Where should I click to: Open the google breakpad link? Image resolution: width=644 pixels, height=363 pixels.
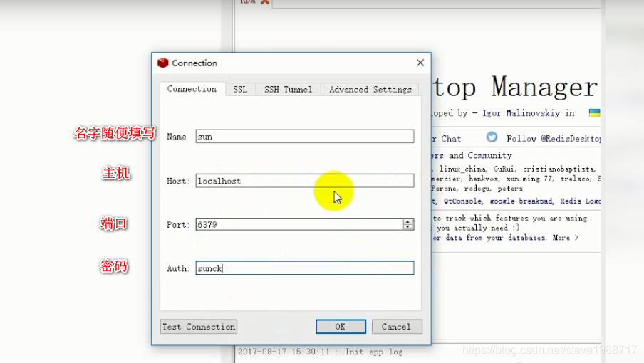click(521, 201)
